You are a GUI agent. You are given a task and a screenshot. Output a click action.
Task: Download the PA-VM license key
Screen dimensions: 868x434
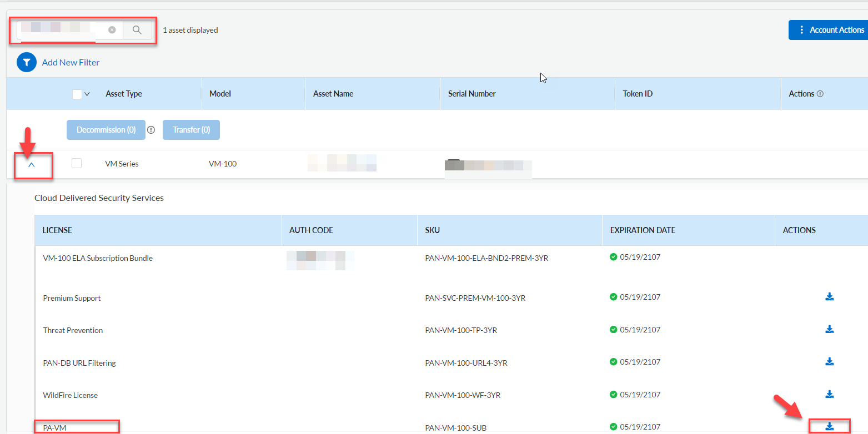coord(830,426)
